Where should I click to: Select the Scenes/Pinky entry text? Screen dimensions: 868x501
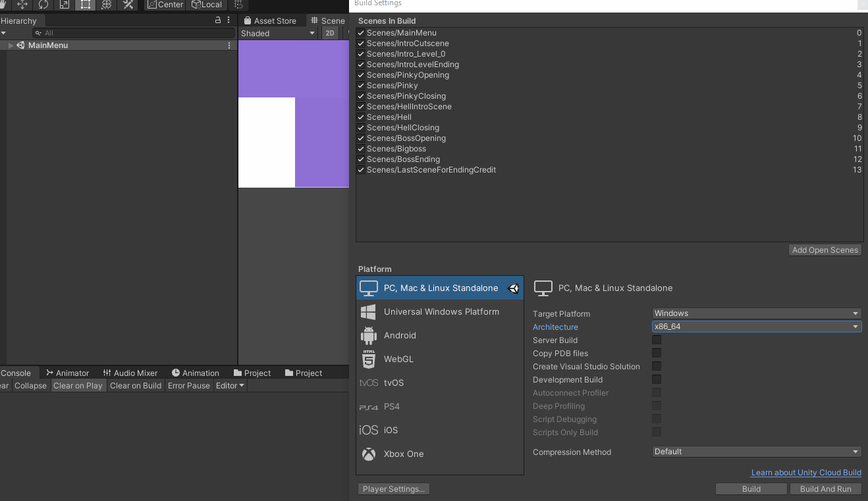coord(393,86)
